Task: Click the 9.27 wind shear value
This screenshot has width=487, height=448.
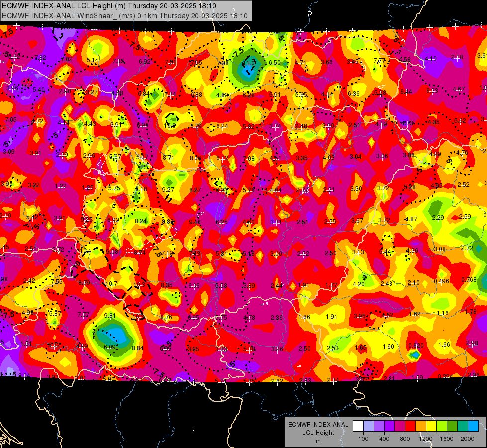Action: tap(168, 189)
